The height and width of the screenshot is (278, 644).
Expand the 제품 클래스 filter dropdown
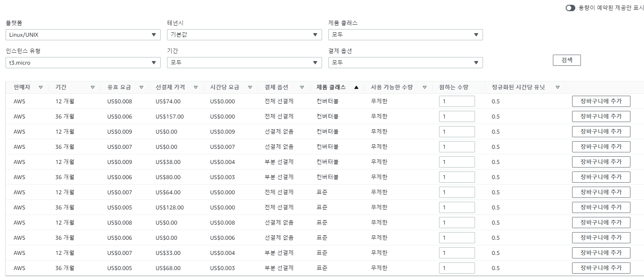pyautogui.click(x=405, y=35)
